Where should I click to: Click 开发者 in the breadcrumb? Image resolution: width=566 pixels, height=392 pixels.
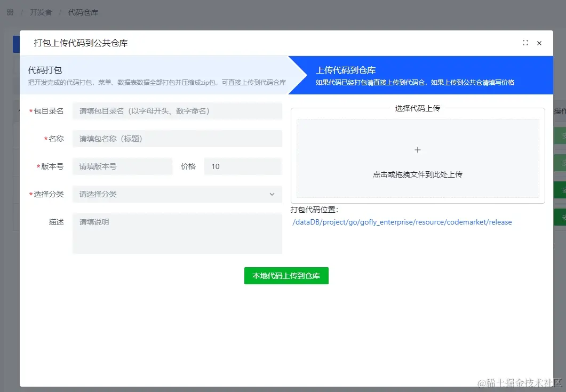click(x=41, y=12)
